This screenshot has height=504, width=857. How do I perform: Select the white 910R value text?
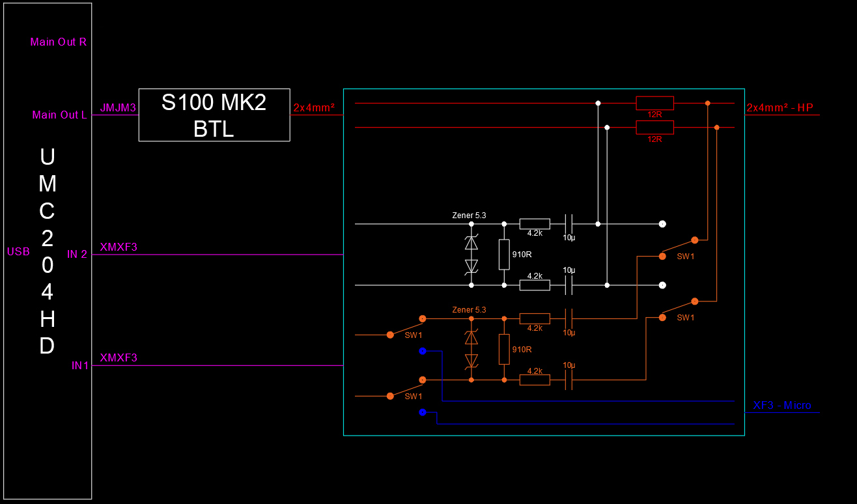click(522, 255)
